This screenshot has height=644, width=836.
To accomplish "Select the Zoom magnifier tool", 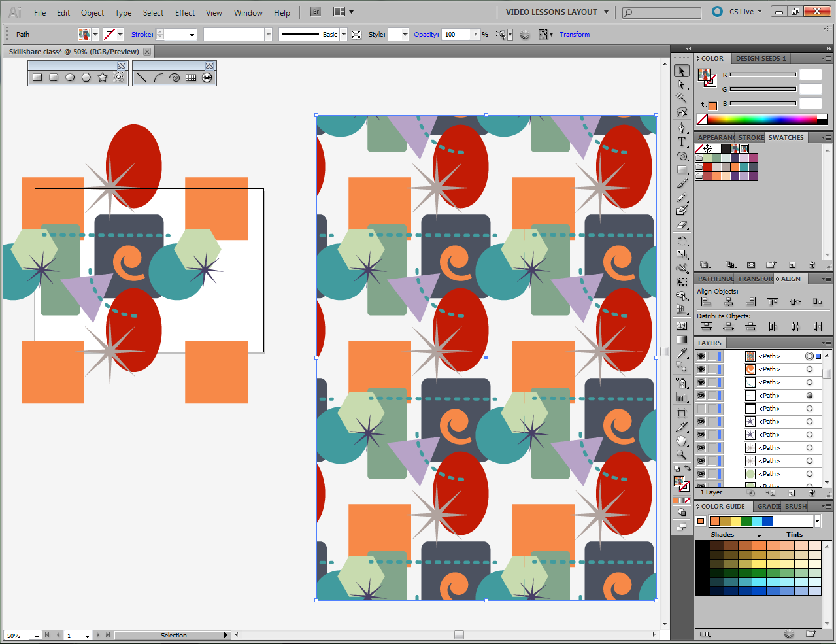I will 682,454.
